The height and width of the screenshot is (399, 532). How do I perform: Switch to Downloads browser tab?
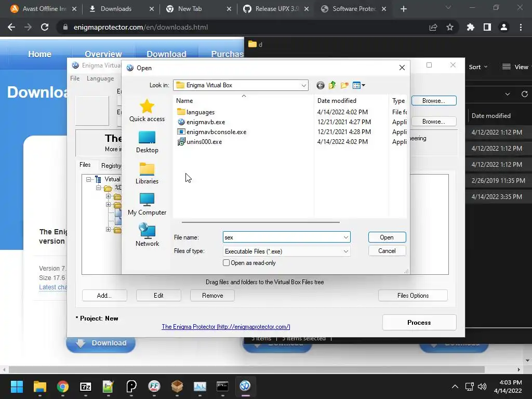[121, 9]
